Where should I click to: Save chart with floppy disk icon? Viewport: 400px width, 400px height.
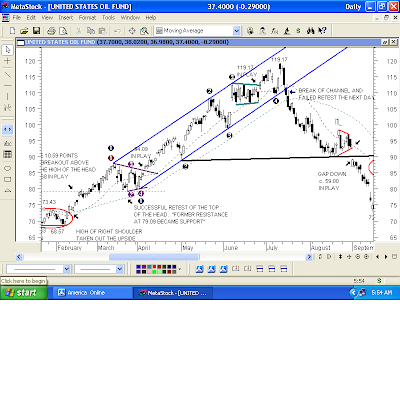pyautogui.click(x=36, y=31)
